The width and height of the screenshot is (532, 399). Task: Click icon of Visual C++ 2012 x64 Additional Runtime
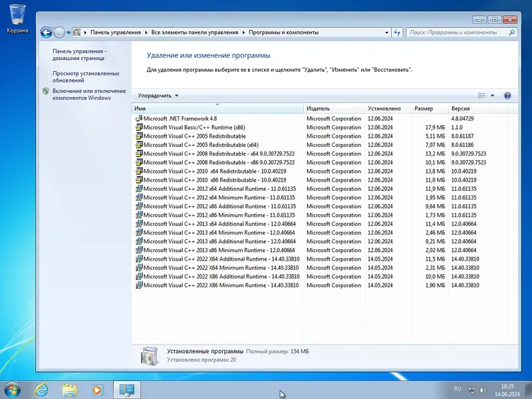[139, 189]
